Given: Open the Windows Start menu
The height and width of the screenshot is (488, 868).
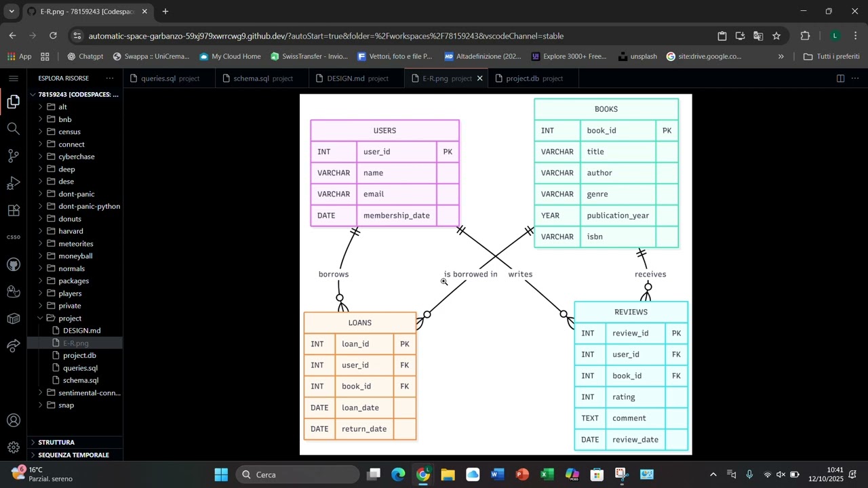Looking at the screenshot, I should point(221,474).
